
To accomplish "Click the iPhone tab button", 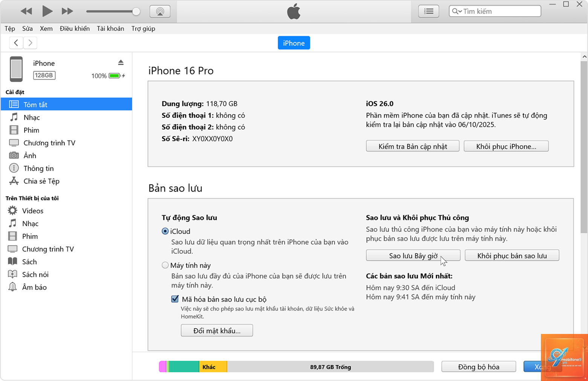I will coord(294,43).
